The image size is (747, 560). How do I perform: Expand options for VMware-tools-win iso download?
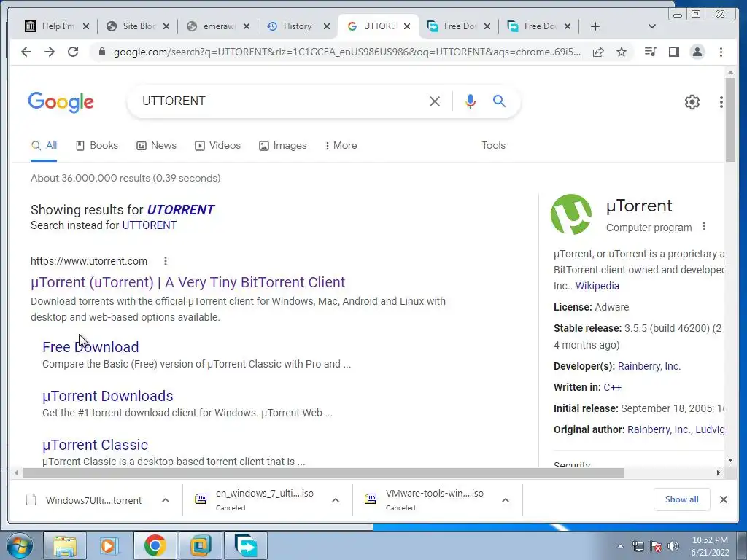[506, 500]
